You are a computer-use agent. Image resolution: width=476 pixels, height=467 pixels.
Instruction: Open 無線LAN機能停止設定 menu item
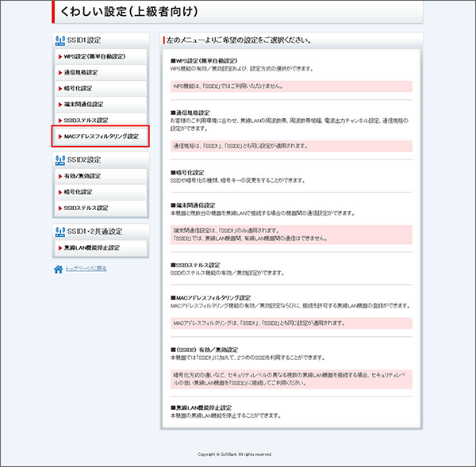(x=101, y=248)
